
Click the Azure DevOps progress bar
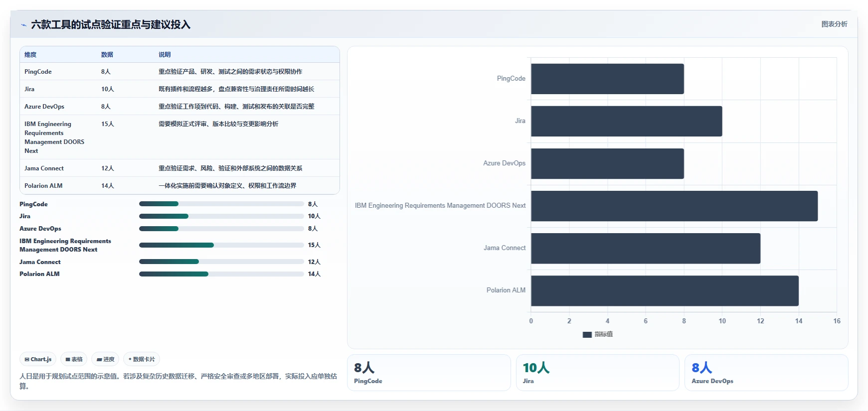coord(221,229)
